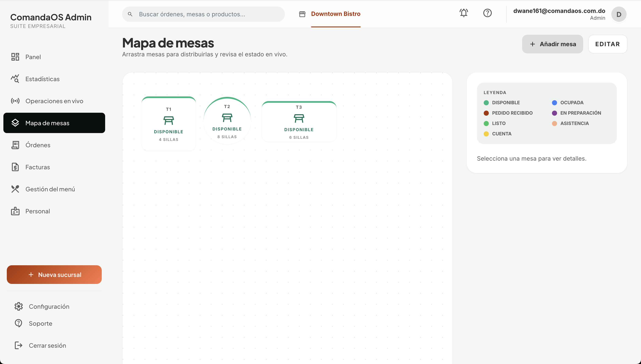
Task: Click the Añadir mesa button
Action: (x=552, y=44)
